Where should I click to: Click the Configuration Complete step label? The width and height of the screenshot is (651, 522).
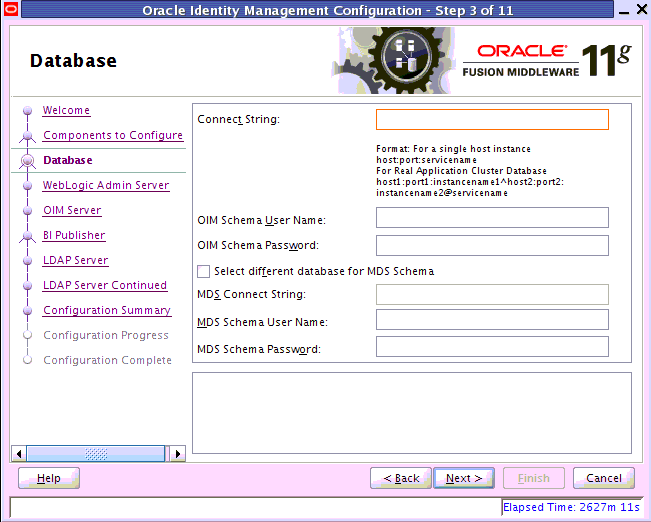pos(108,360)
